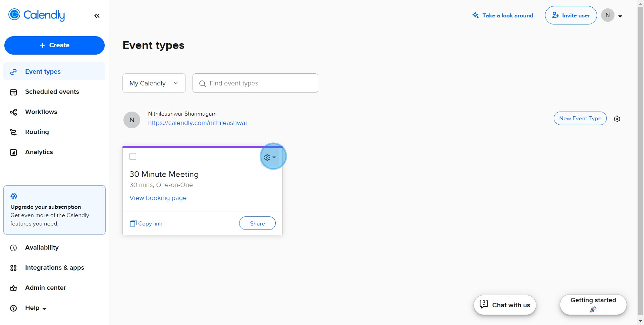Viewport: 644px width, 325px height.
Task: Expand the user avatar account menu
Action: 612,15
